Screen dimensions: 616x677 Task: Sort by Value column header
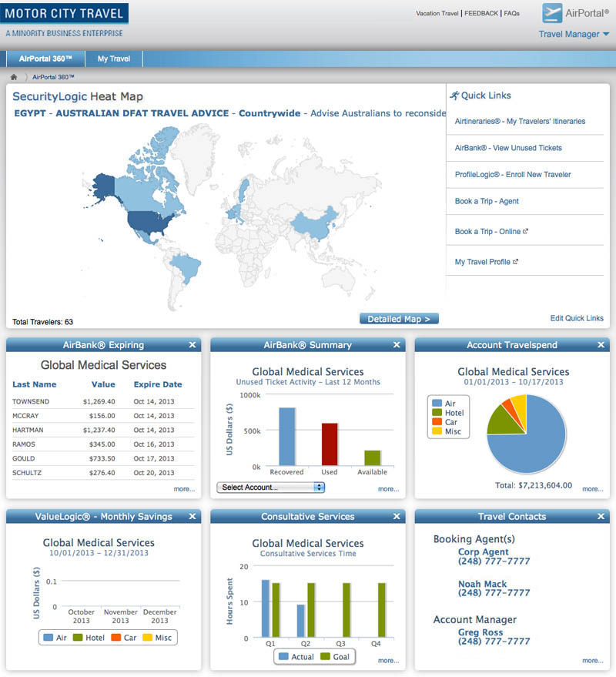(x=103, y=384)
